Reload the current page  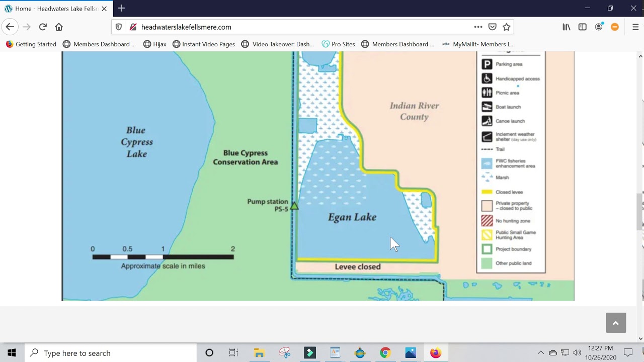coord(43,27)
